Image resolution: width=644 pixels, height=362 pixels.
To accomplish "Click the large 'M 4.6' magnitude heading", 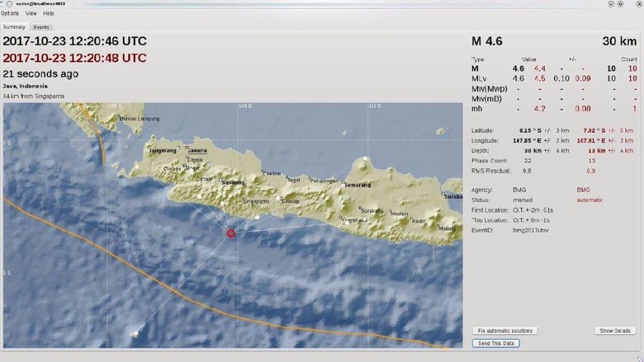I will pos(486,41).
